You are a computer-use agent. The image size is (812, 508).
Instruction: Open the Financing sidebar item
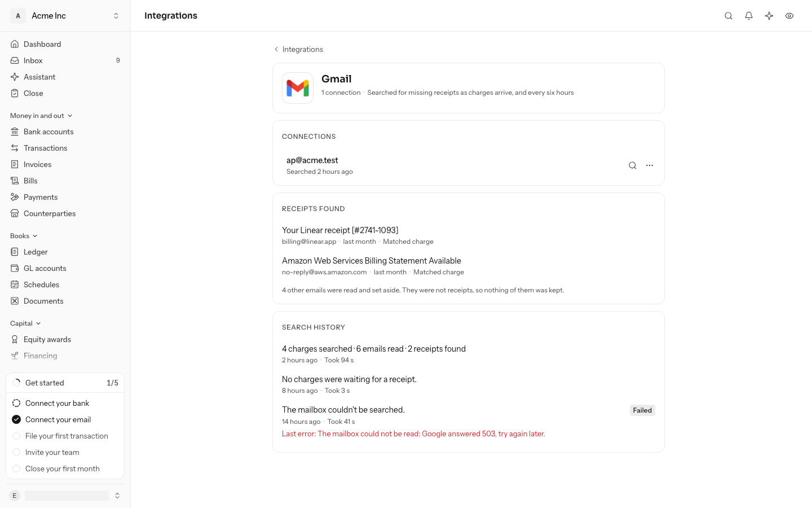coord(65,356)
